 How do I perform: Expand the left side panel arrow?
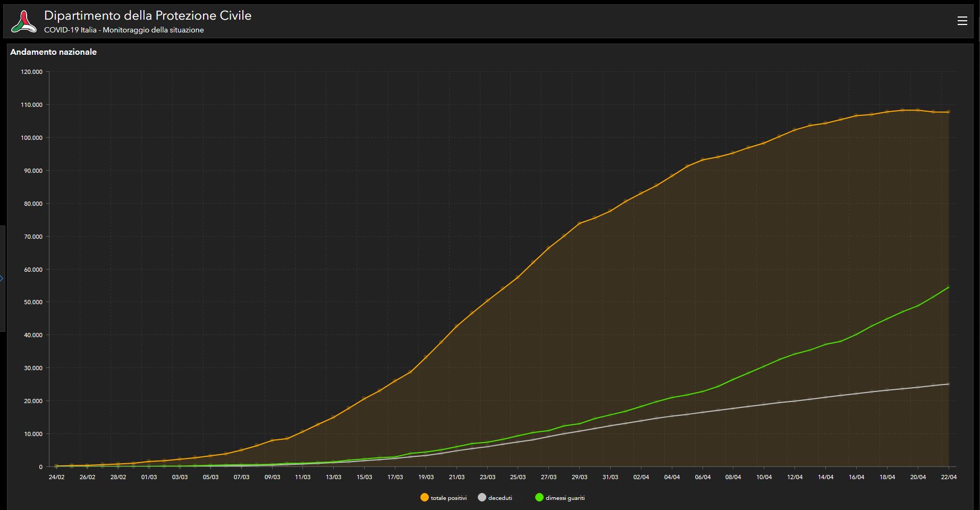2,278
